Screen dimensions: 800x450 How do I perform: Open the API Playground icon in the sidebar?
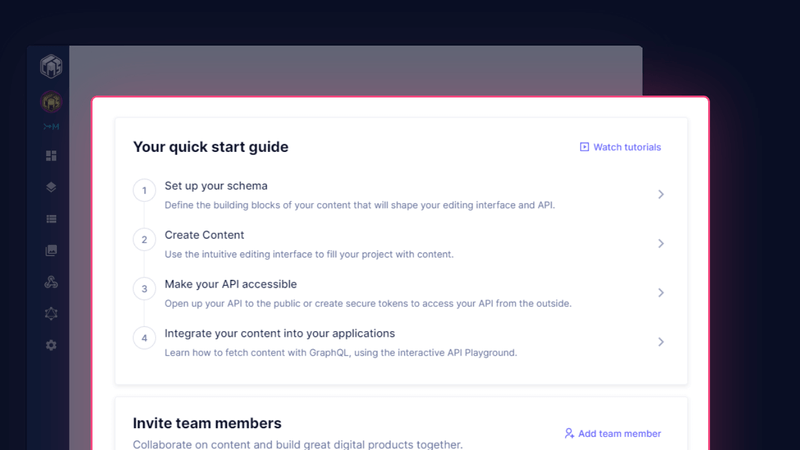click(x=51, y=313)
